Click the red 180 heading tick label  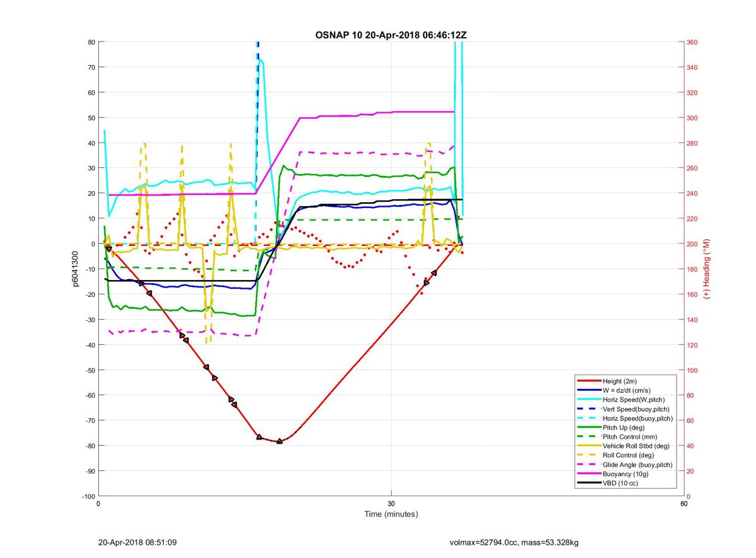coord(693,269)
